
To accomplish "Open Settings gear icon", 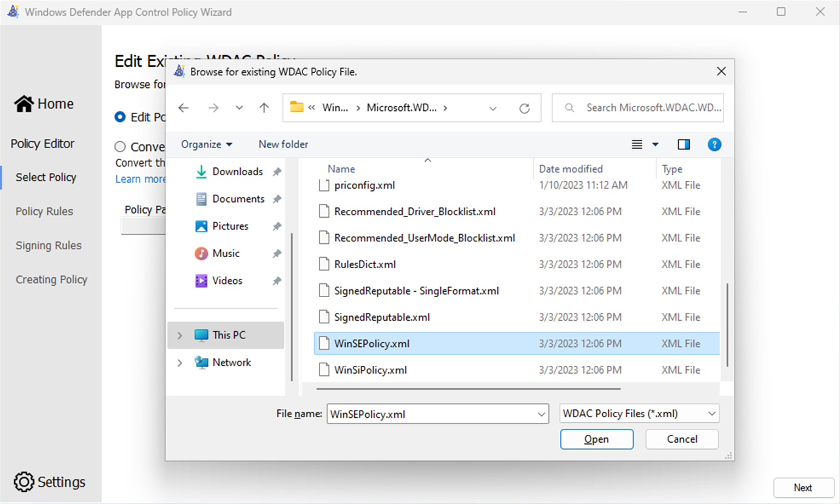I will 24,482.
